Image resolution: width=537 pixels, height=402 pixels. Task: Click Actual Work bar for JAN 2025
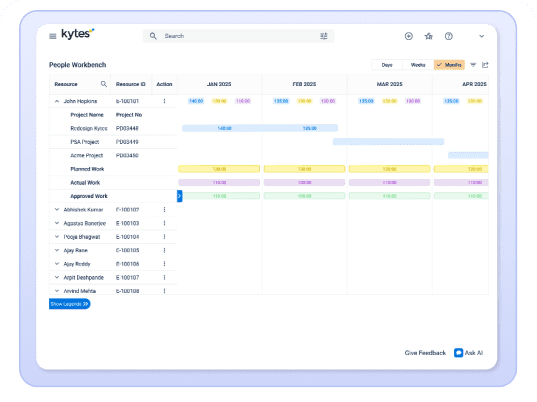tap(219, 183)
